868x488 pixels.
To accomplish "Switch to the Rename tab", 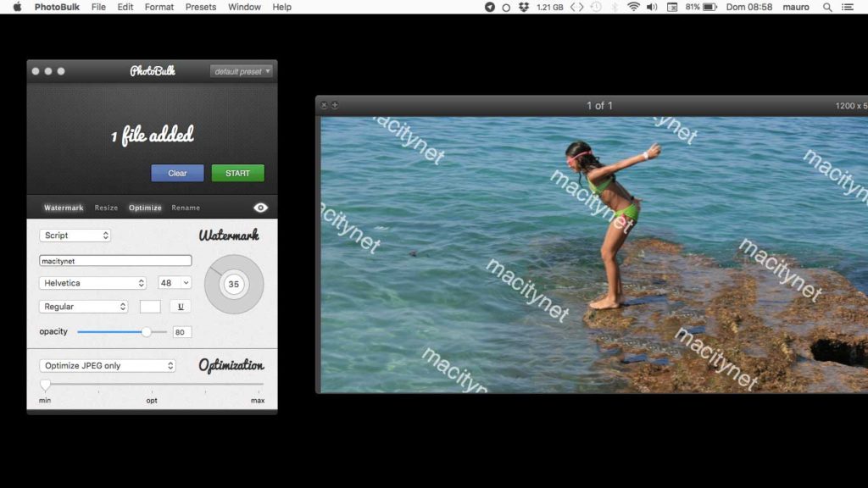I will (186, 208).
